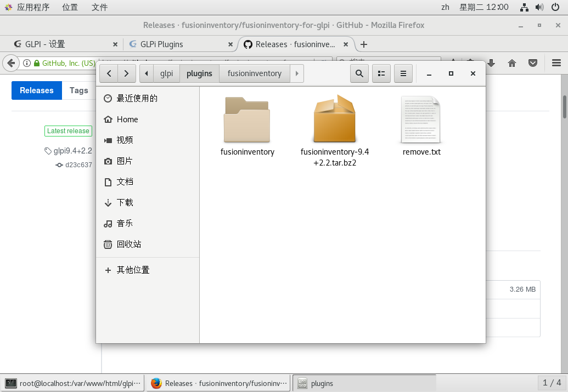This screenshot has height=392, width=568.
Task: Click zh input method indicator
Action: point(445,7)
